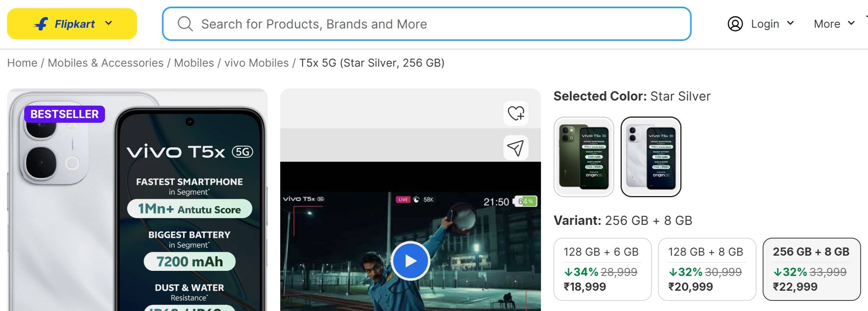This screenshot has height=311, width=868.
Task: Open the More dropdown menu
Action: (834, 24)
